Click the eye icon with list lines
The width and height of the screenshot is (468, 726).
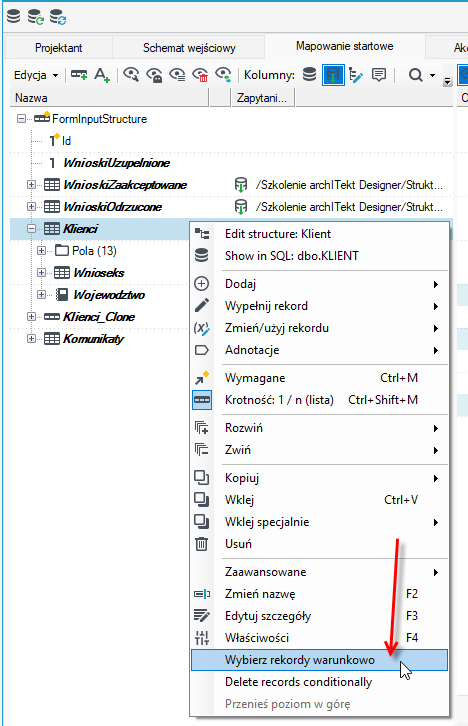pos(177,75)
